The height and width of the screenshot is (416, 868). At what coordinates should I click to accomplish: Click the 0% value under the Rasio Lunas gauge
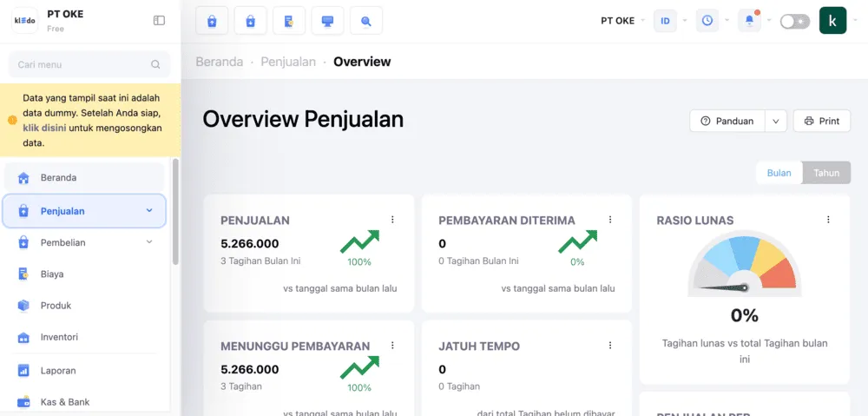(745, 315)
